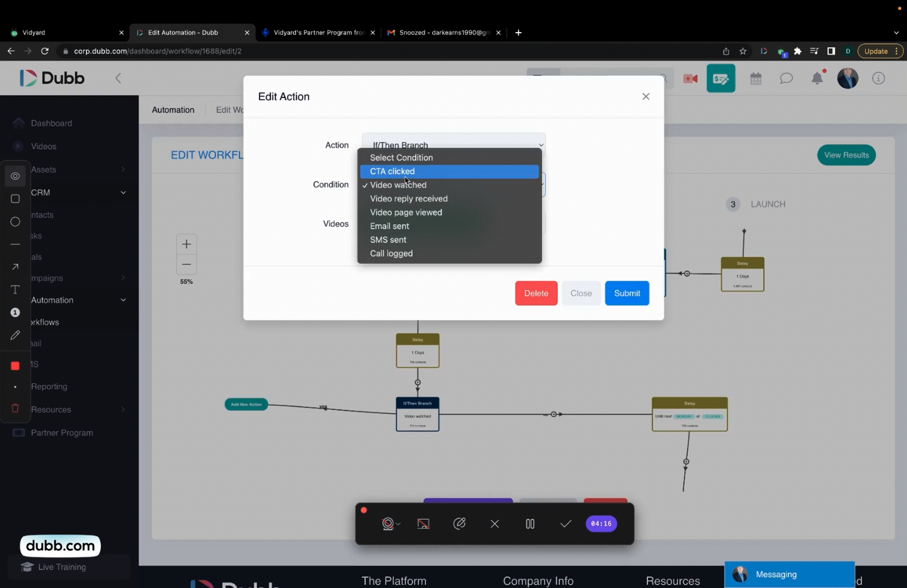This screenshot has width=907, height=588.
Task: Finish recording with checkmark
Action: 566,524
